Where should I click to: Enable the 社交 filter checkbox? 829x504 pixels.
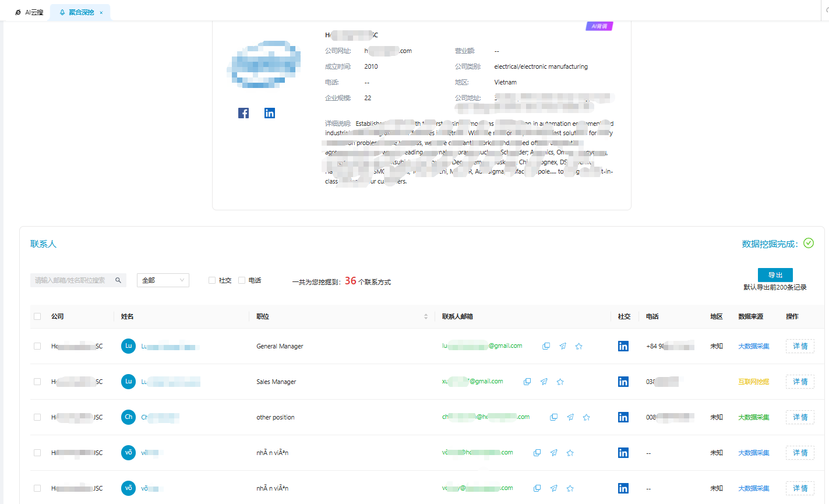point(212,280)
